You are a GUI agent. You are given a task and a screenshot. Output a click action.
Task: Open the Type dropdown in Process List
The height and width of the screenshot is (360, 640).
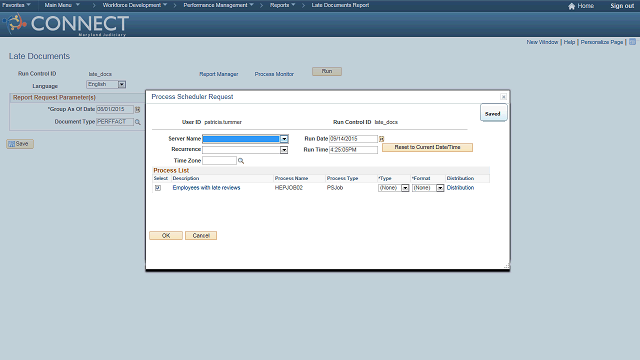(x=405, y=188)
